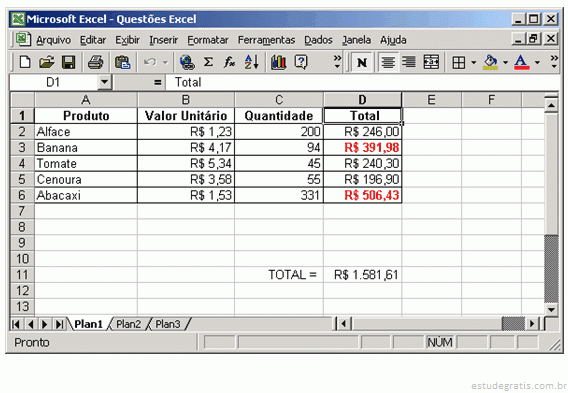Toggle bold formatting with the N button
Screen dimensions: 568x393
(x=362, y=62)
